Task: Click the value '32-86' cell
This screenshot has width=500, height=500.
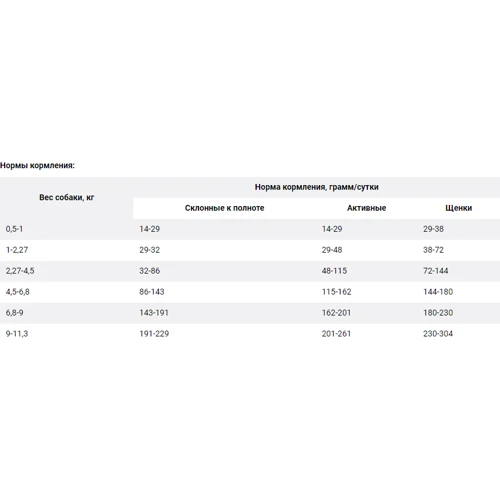Action: tap(150, 271)
